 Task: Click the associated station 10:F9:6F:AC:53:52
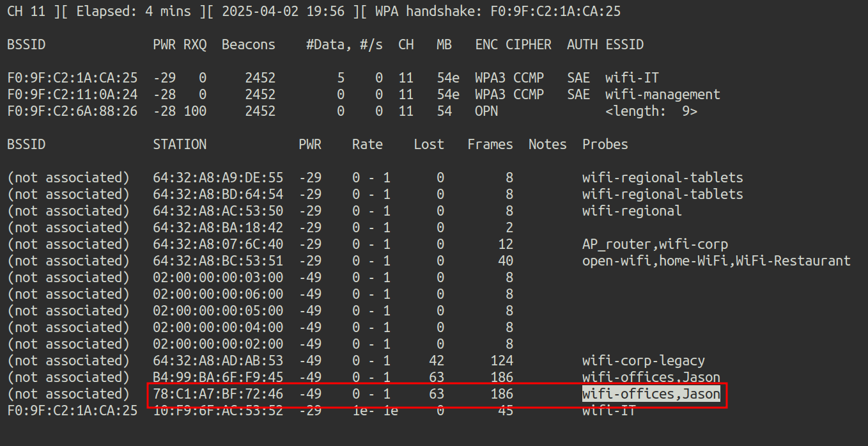tap(218, 411)
